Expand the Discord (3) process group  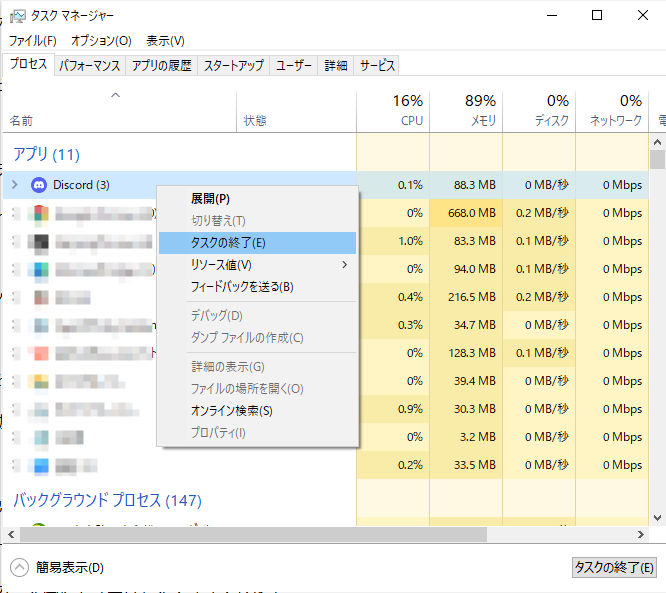coord(15,185)
